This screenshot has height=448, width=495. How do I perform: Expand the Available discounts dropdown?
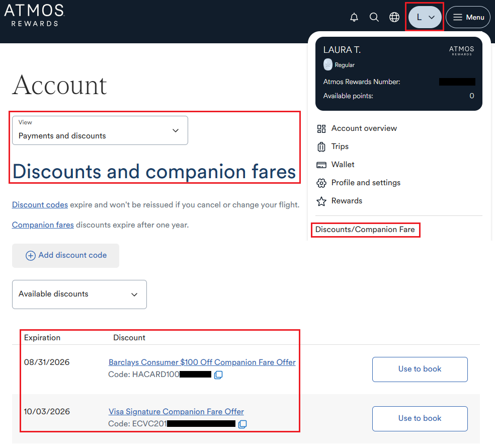click(x=79, y=294)
